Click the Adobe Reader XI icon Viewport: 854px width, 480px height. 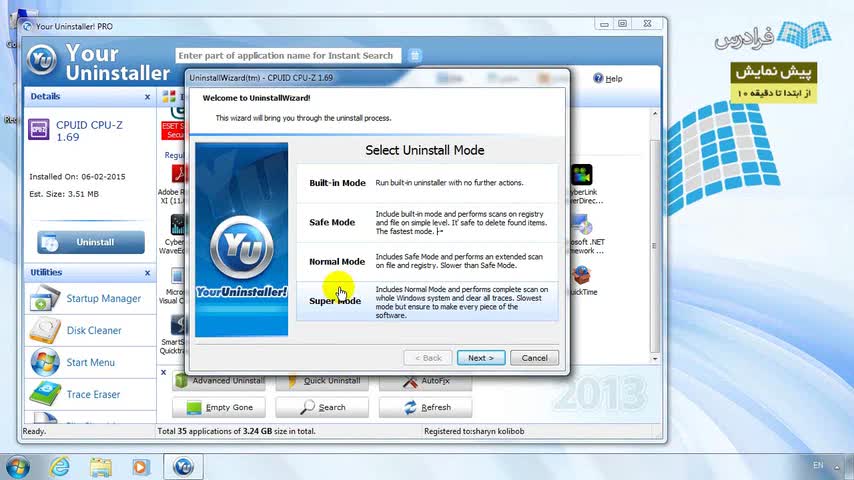pos(178,174)
